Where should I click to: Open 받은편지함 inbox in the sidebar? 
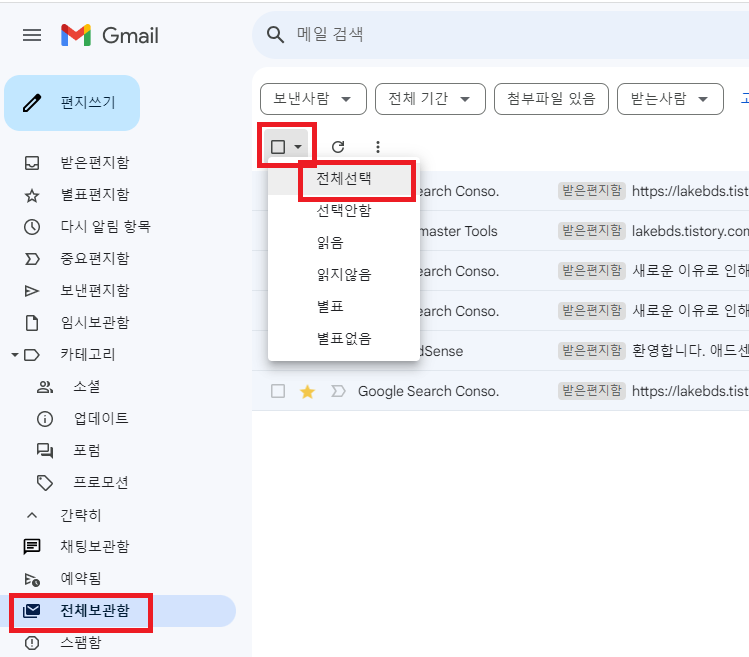[x=95, y=162]
